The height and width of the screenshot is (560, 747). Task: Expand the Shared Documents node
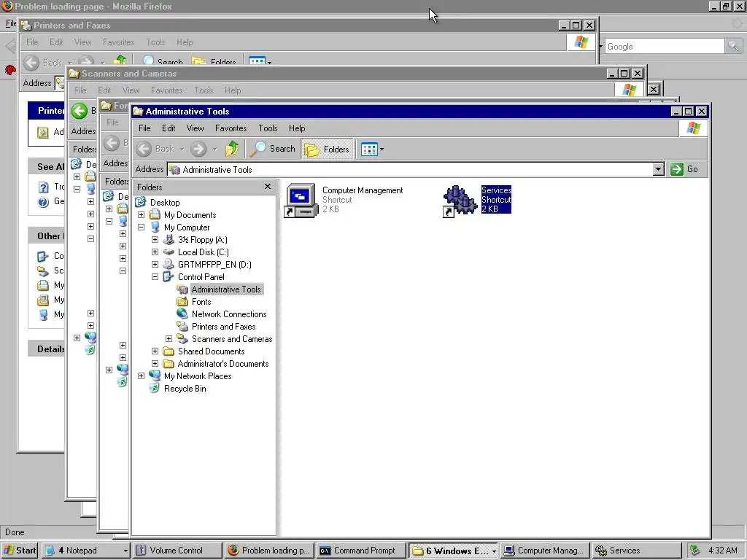tap(155, 351)
